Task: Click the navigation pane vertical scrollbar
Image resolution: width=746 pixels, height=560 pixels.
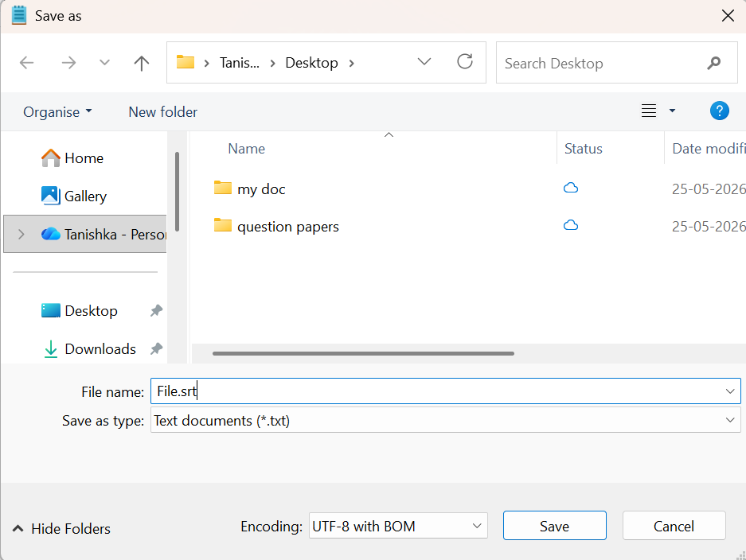Action: pos(177,191)
